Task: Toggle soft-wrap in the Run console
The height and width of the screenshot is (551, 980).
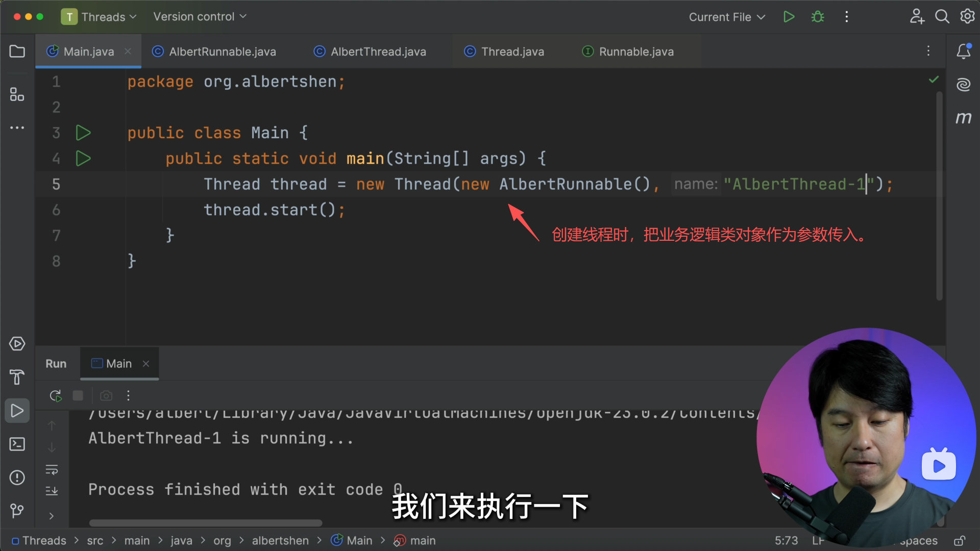Action: point(52,469)
